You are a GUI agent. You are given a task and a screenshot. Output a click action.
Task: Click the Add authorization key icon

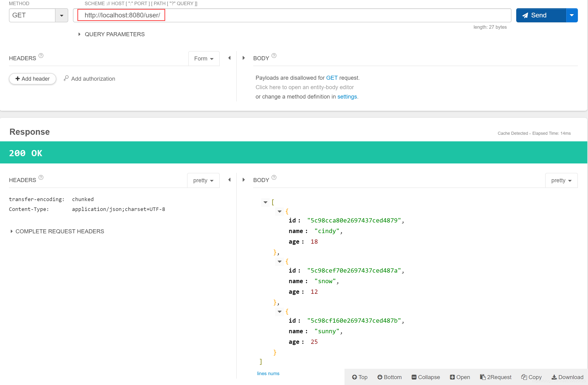coord(66,78)
